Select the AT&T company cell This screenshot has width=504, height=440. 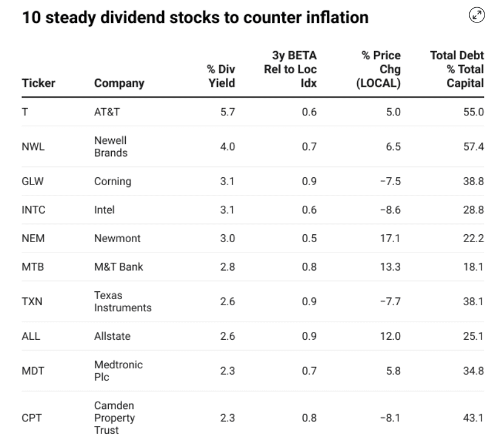click(x=107, y=112)
